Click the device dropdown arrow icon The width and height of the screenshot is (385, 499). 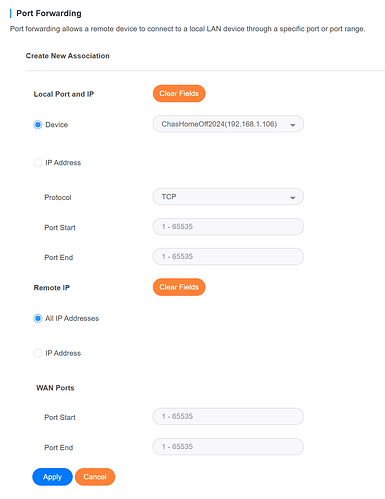293,125
